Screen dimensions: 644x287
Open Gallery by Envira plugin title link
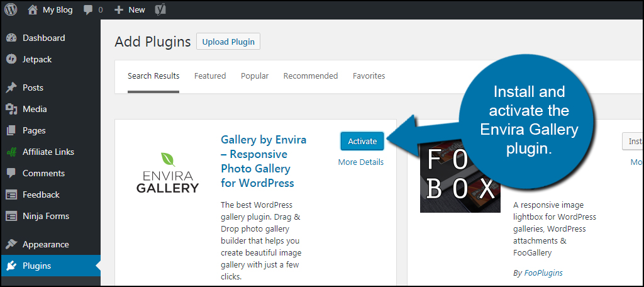click(264, 161)
